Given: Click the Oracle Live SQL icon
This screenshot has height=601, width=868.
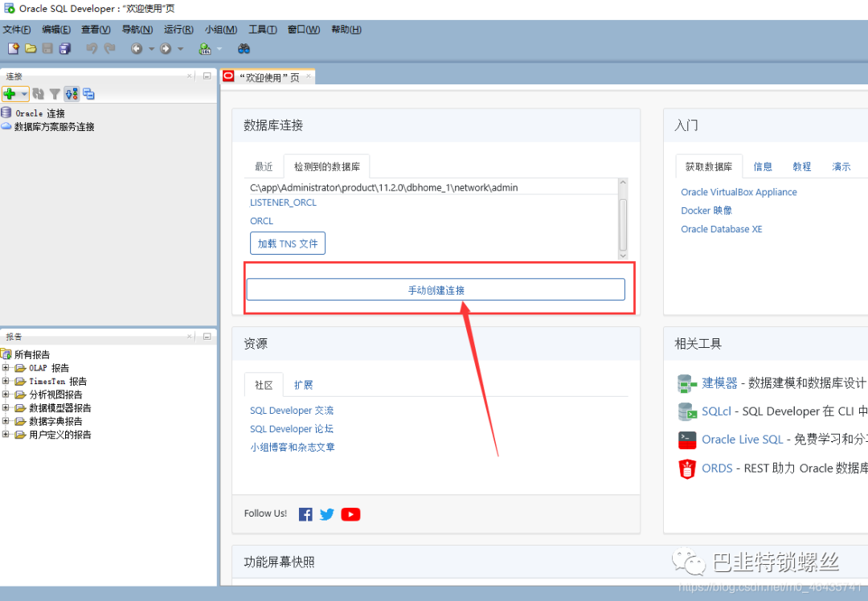Looking at the screenshot, I should 687,440.
